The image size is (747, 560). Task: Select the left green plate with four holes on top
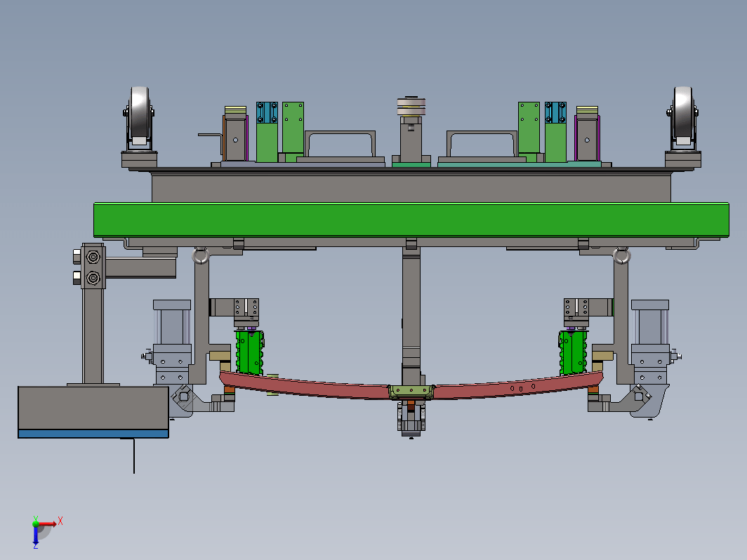(293, 128)
